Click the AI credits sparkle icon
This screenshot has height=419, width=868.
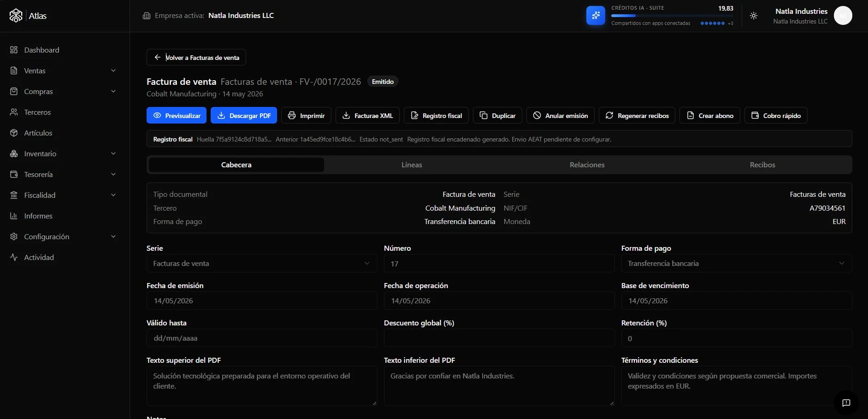point(596,16)
